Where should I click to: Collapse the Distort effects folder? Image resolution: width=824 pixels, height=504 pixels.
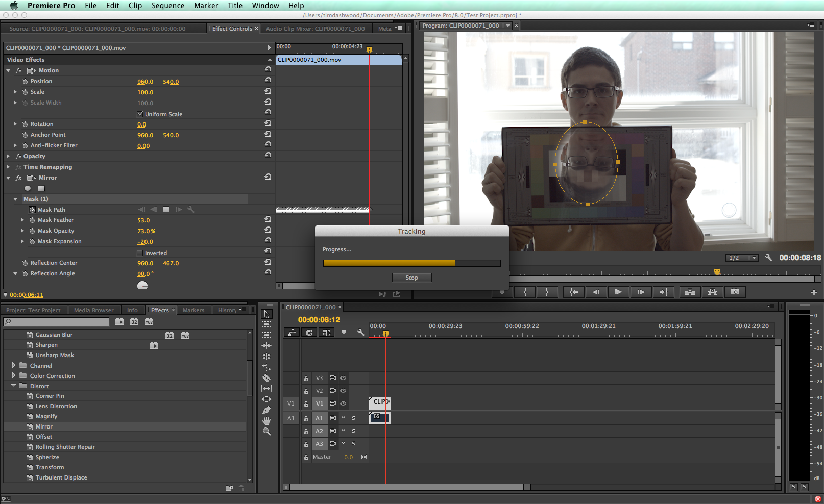click(x=14, y=386)
